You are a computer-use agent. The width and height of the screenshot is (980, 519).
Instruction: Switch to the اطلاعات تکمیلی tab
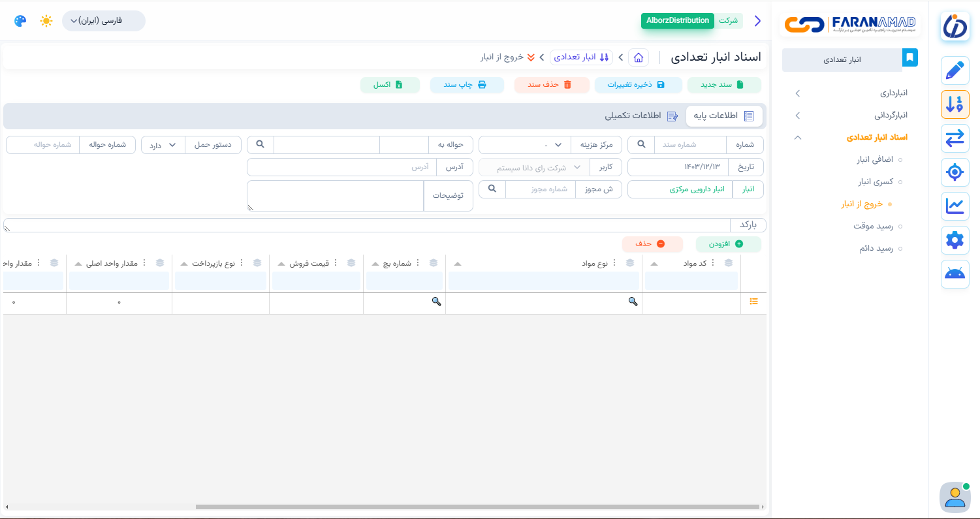click(641, 116)
